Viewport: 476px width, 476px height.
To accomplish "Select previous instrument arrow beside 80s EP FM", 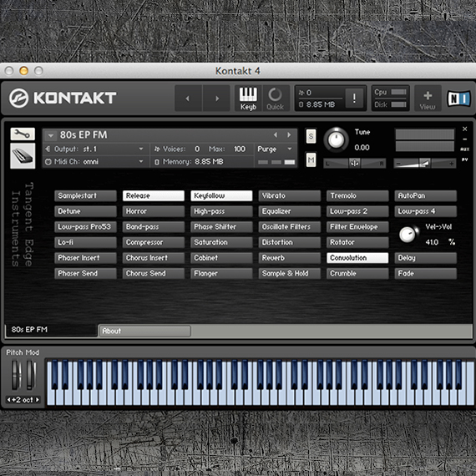I will click(x=276, y=134).
